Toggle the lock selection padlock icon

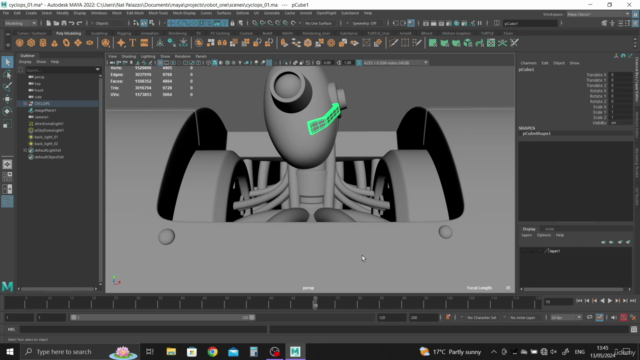233,23
